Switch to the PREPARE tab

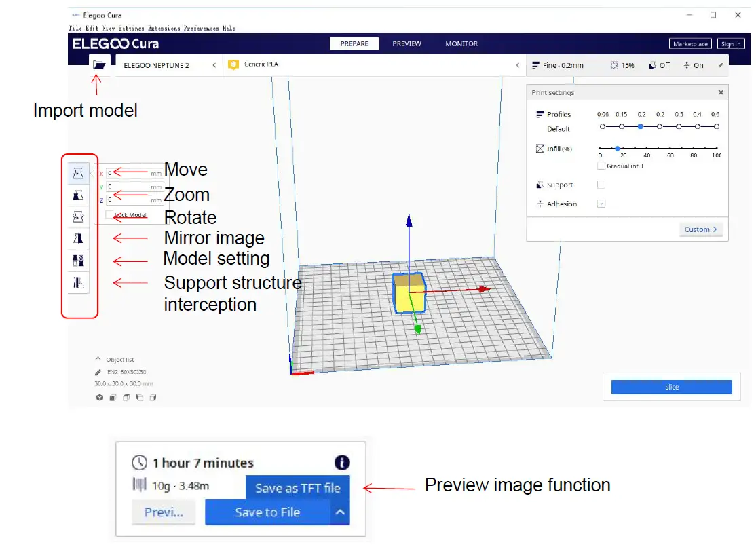click(x=354, y=44)
